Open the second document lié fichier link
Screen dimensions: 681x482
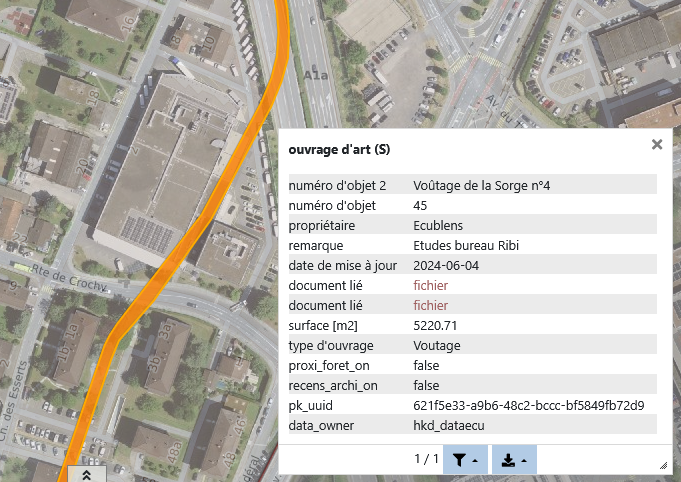(x=430, y=305)
